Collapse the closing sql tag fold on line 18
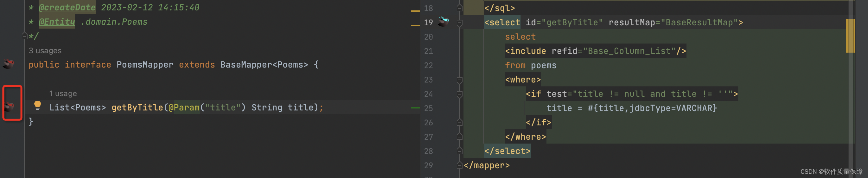Screen dimensions: 868x178 tap(459, 8)
